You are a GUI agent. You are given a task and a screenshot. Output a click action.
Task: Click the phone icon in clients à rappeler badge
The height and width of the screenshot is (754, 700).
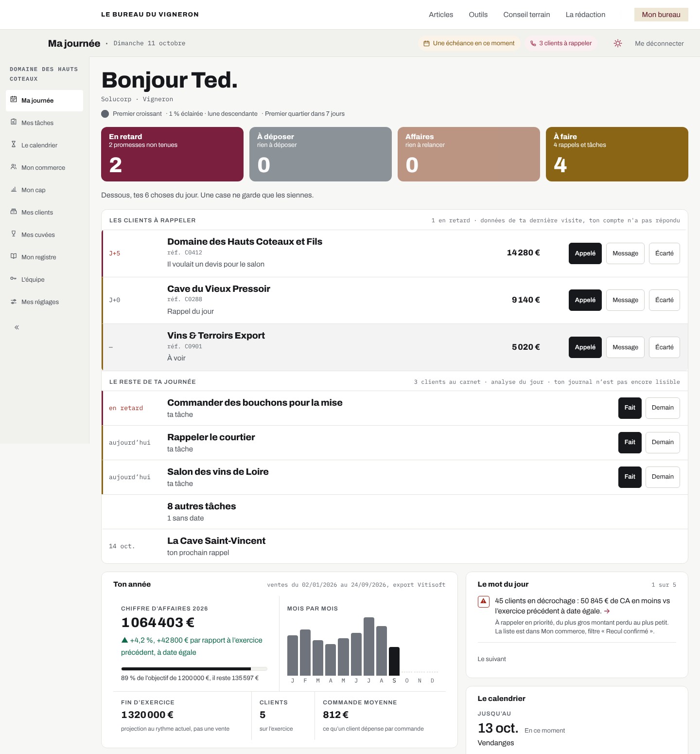point(533,43)
